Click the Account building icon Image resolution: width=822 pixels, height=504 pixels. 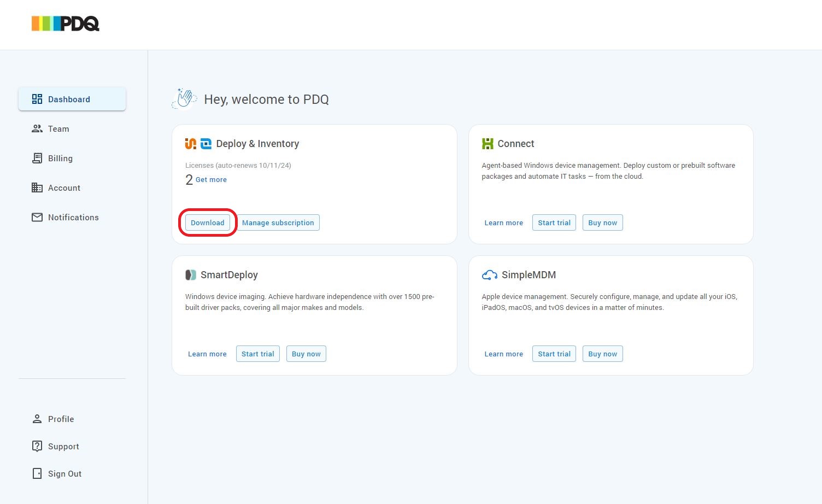click(37, 187)
